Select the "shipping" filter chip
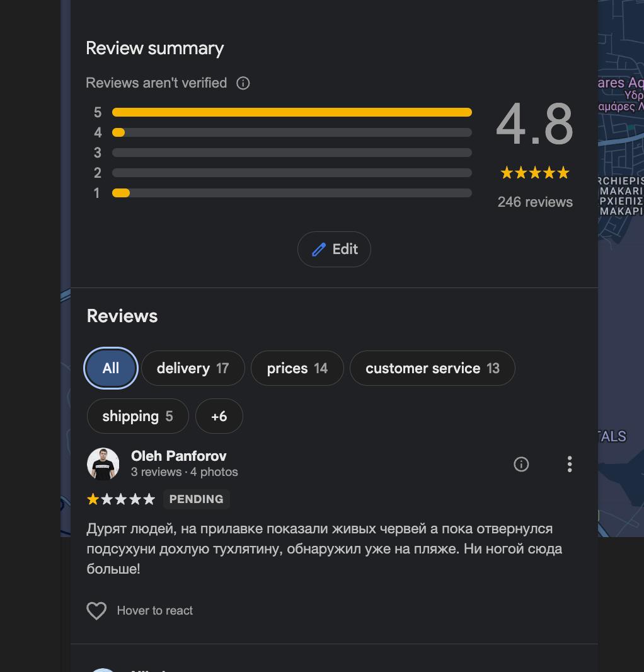Viewport: 644px width, 672px height. [137, 416]
